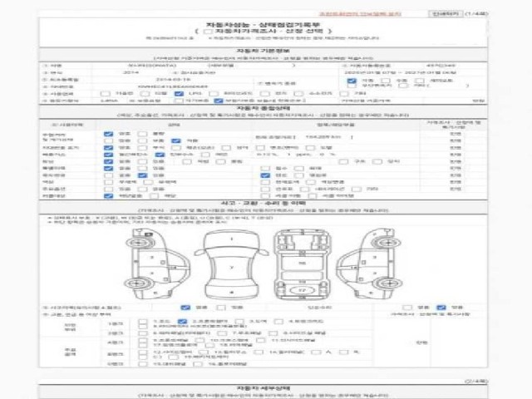532x399 pixels.
Task: Uncheck accident history 'none' checkbox
Action: click(185, 308)
